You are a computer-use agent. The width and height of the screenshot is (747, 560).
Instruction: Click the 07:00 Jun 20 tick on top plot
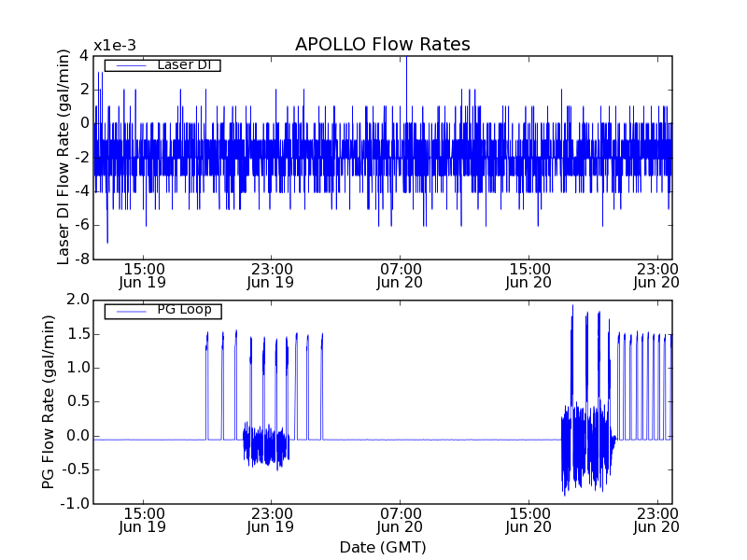coord(400,274)
